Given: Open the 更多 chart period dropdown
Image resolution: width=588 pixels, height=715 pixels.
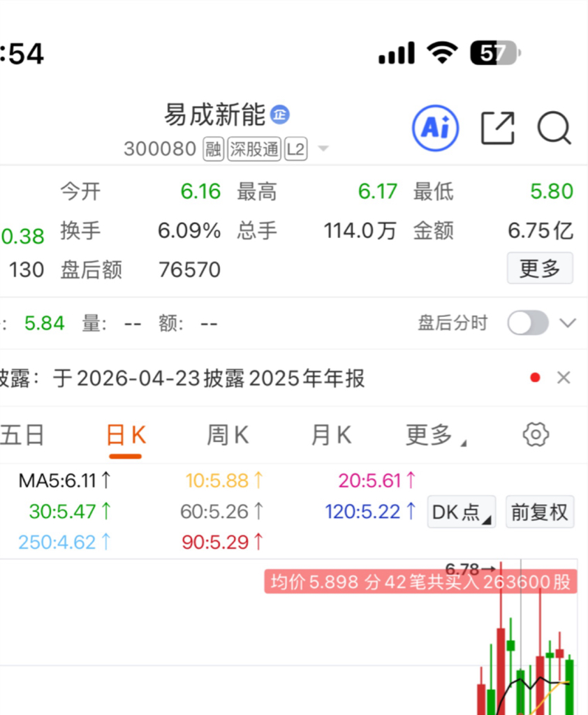Looking at the screenshot, I should point(436,435).
